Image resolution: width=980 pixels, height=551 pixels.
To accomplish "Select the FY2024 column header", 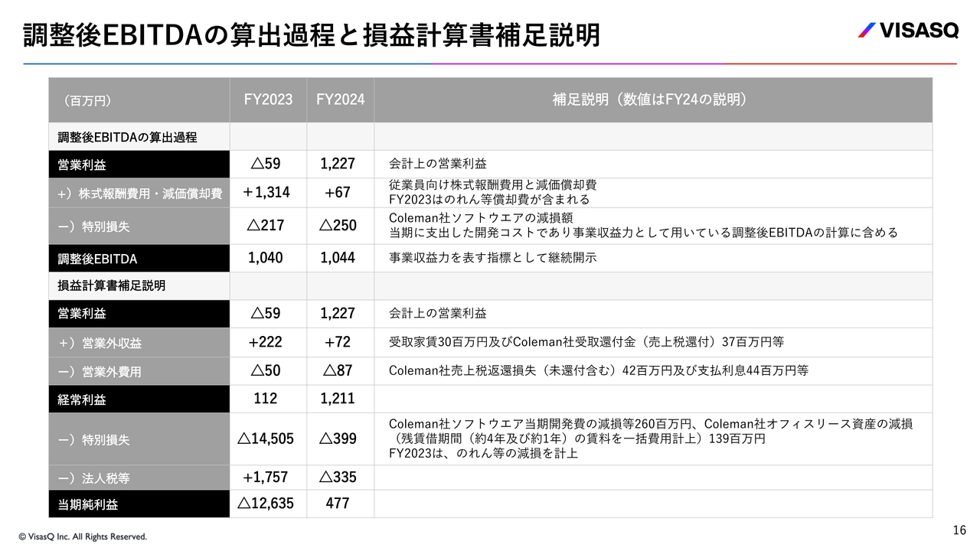I will pos(341,99).
